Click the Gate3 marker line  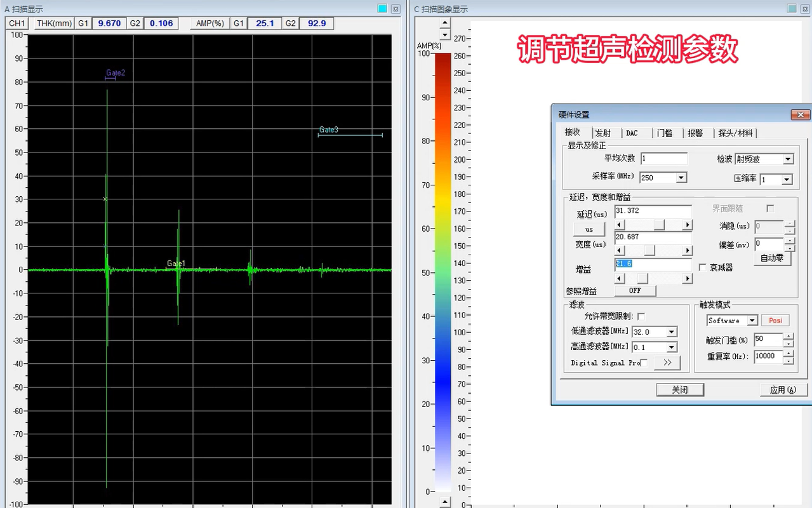[x=350, y=135]
